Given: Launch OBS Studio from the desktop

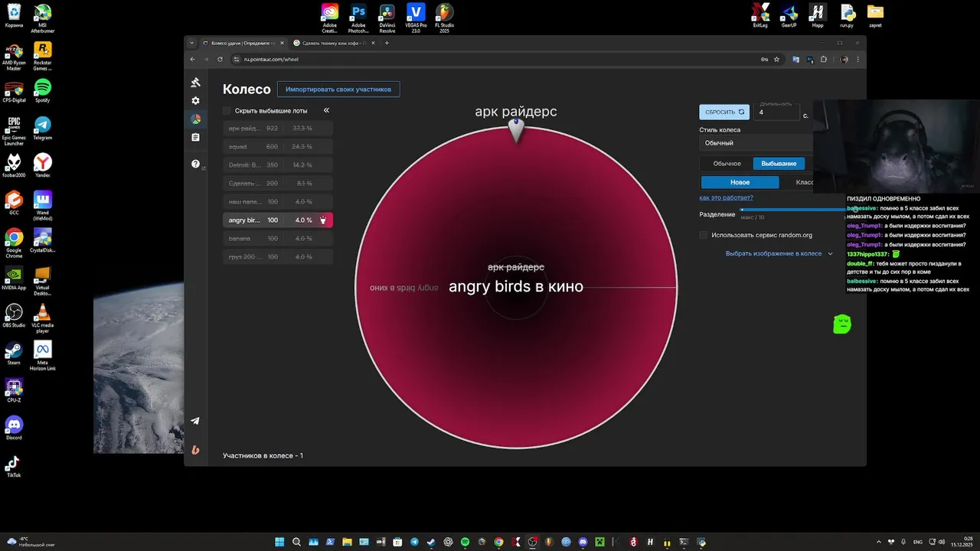Looking at the screenshot, I should [x=14, y=315].
